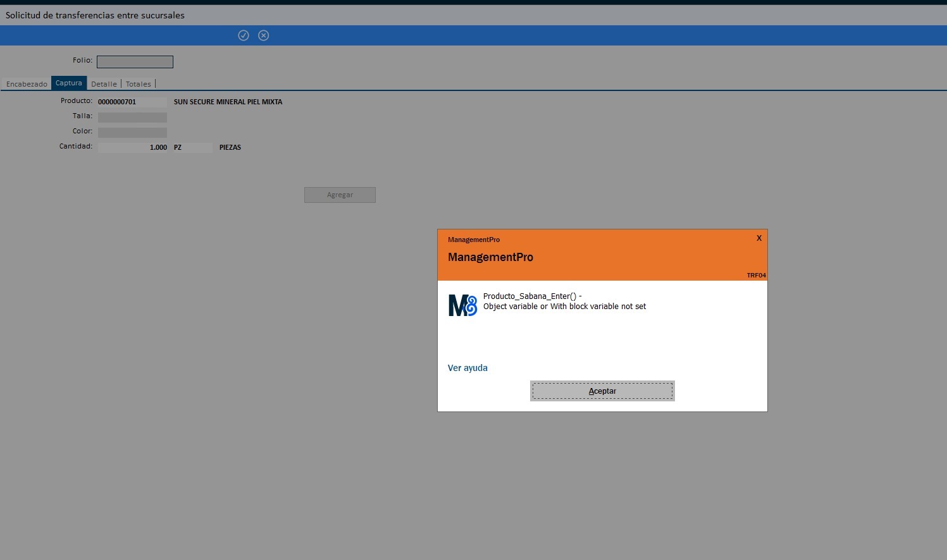Image resolution: width=947 pixels, height=560 pixels.
Task: Click the checkmark confirm icon in the toolbar
Action: coord(244,35)
